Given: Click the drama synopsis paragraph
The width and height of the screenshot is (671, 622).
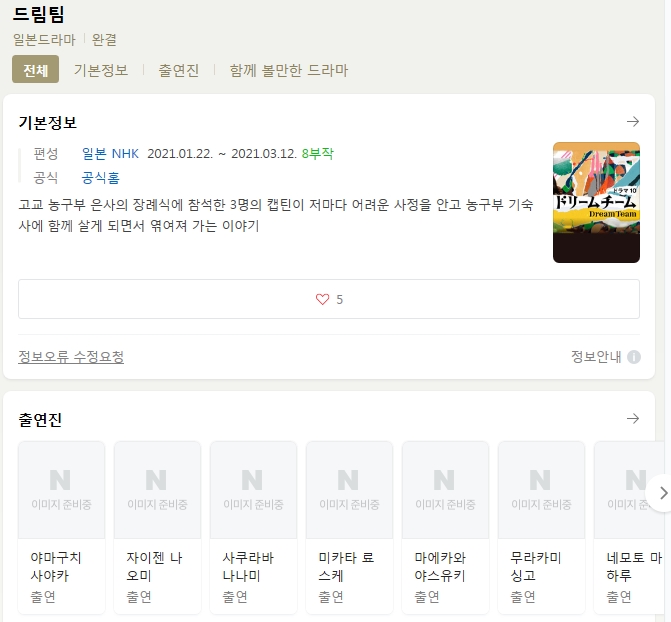Looking at the screenshot, I should (276, 215).
